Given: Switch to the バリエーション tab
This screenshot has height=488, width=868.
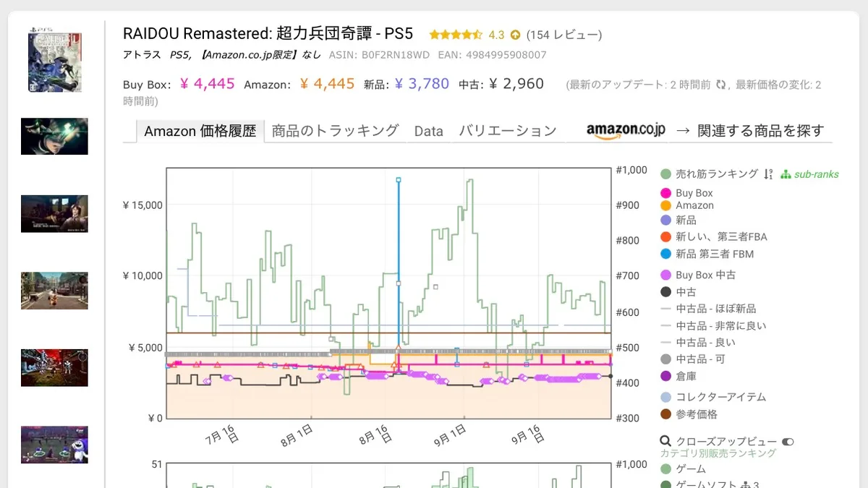Looking at the screenshot, I should (508, 131).
